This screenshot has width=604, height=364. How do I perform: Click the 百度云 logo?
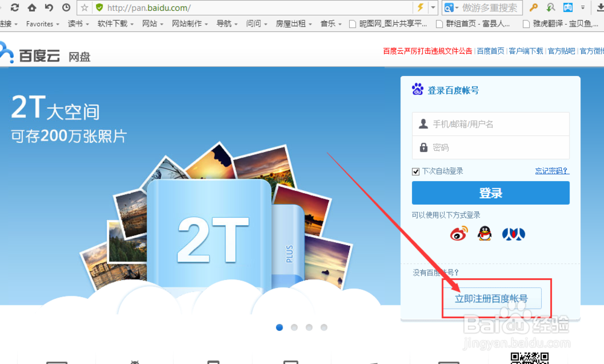[30, 54]
